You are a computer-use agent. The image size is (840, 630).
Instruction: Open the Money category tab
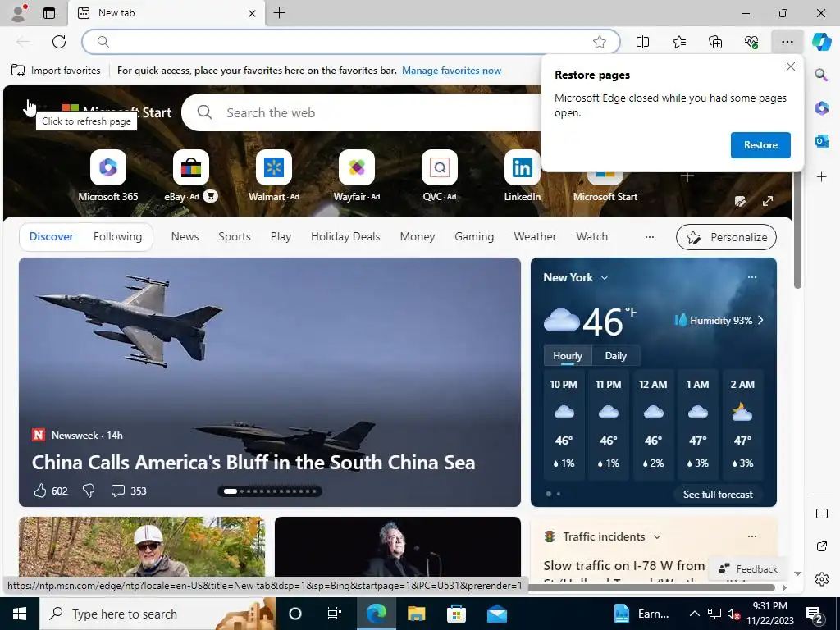tap(418, 237)
